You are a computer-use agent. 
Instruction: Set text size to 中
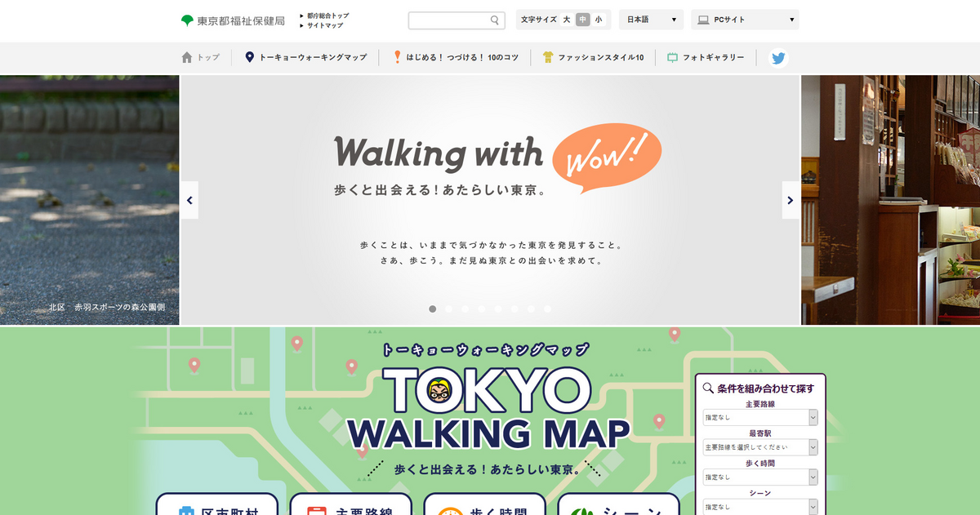tap(582, 20)
